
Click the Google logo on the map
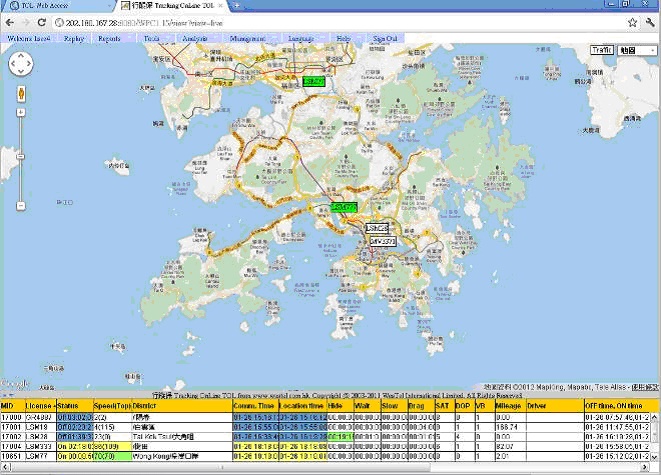pyautogui.click(x=15, y=384)
